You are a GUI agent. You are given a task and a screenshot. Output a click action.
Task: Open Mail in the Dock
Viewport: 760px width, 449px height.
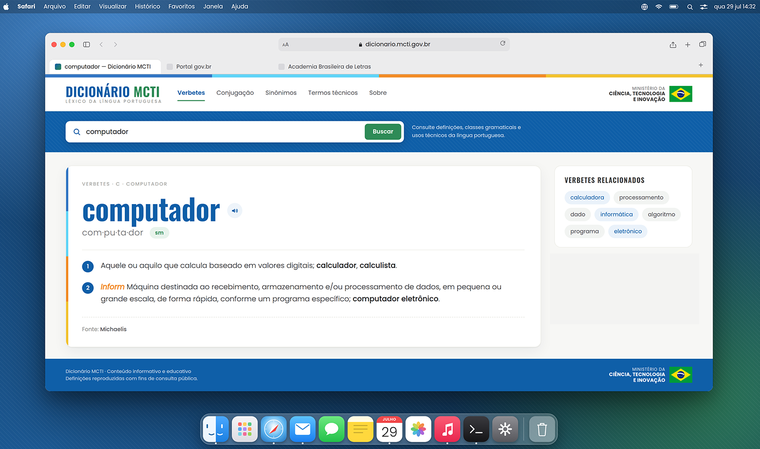coord(302,429)
